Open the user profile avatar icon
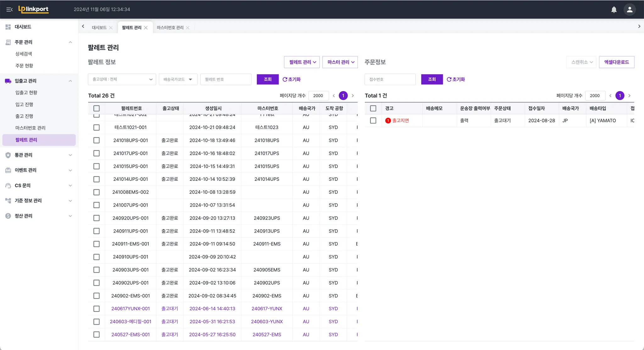This screenshot has height=350, width=644. 630,9
